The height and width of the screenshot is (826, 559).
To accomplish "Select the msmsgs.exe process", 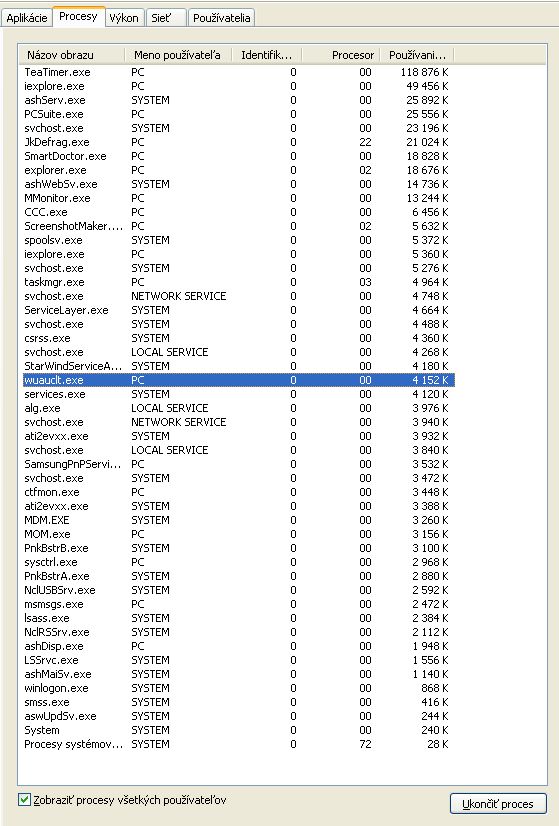I will pos(239,604).
